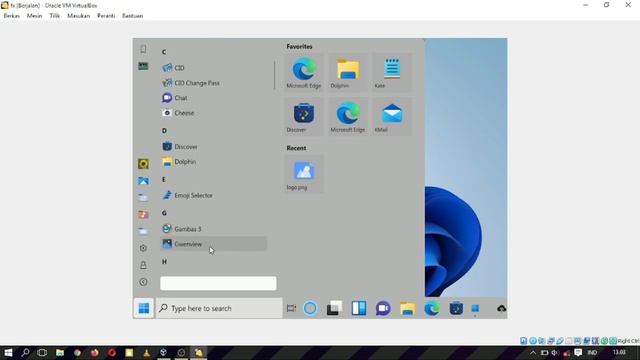Click the green monitor sidebar icon
Viewport: 640px width, 360px height.
[x=143, y=66]
